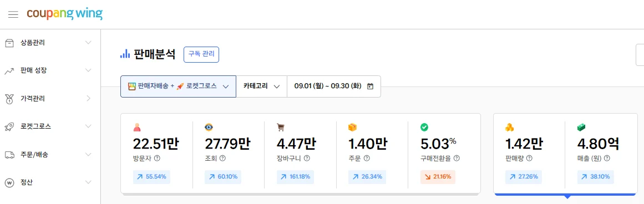This screenshot has width=644, height=204.
Task: Click the 상품관리 box icon
Action: pyautogui.click(x=9, y=43)
